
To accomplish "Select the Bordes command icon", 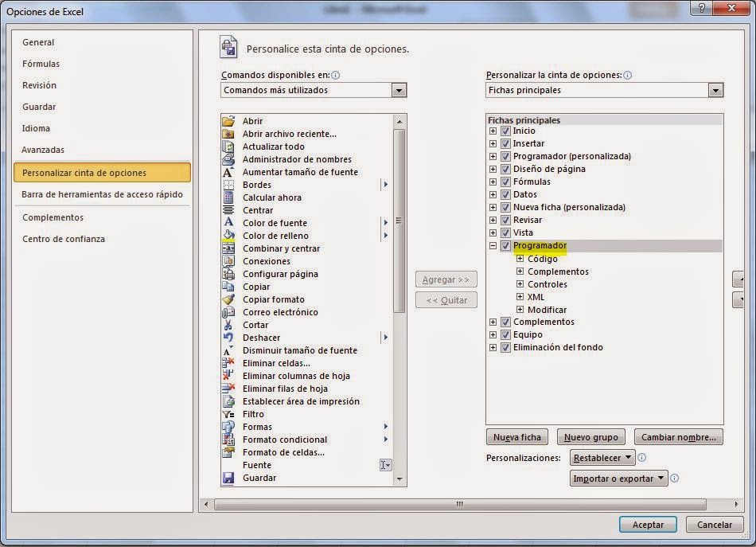I will click(231, 184).
